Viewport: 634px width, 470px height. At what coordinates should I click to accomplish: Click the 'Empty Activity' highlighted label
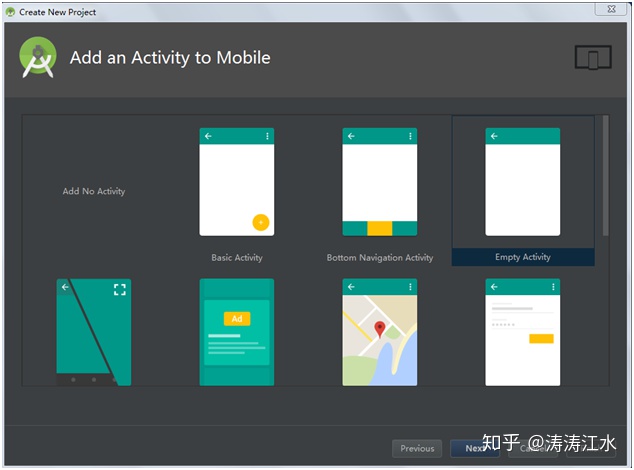[x=523, y=257]
